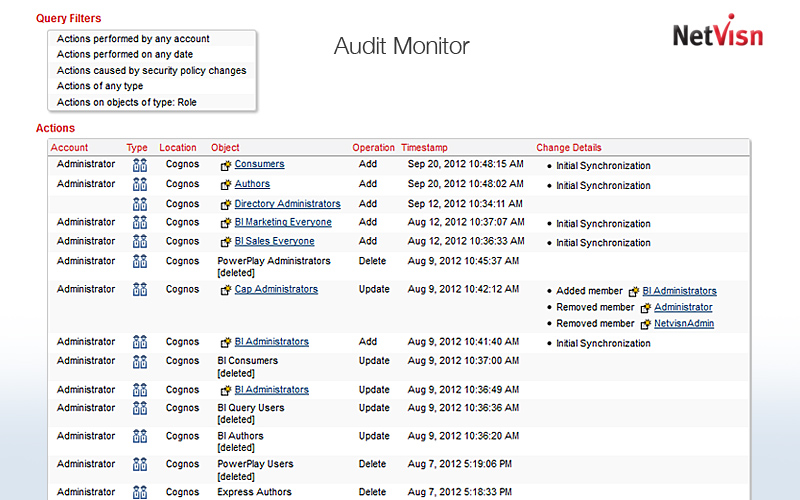Viewport: 800px width, 500px height.
Task: Choose 'Actions caused by security policy changes' filter
Action: (151, 70)
